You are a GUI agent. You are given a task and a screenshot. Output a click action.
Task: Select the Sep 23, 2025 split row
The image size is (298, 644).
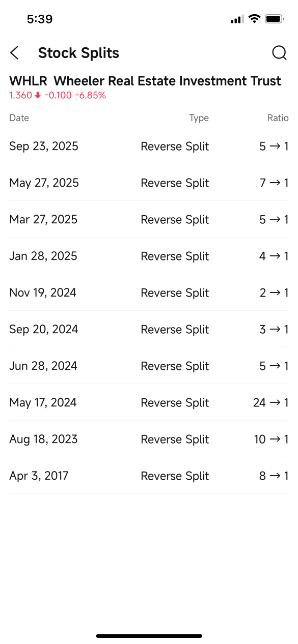click(x=149, y=147)
